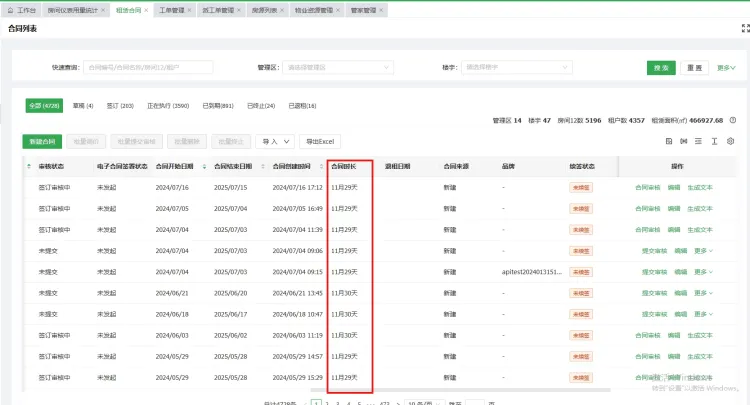Screen dimensions: 750x405
Task: Sort by 合同结束日期 column arrows
Action: (x=263, y=166)
